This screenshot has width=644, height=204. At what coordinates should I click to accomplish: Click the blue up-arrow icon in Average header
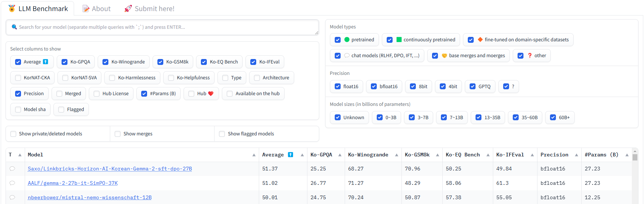click(x=290, y=155)
